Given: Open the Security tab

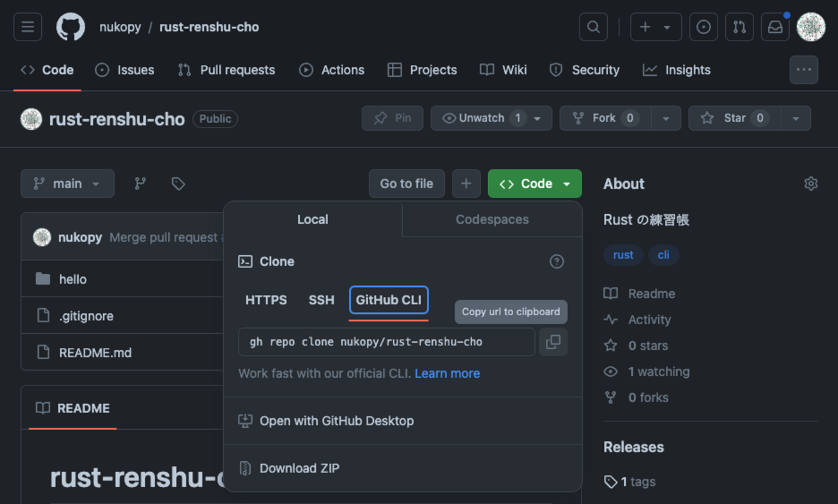Looking at the screenshot, I should click(x=584, y=70).
